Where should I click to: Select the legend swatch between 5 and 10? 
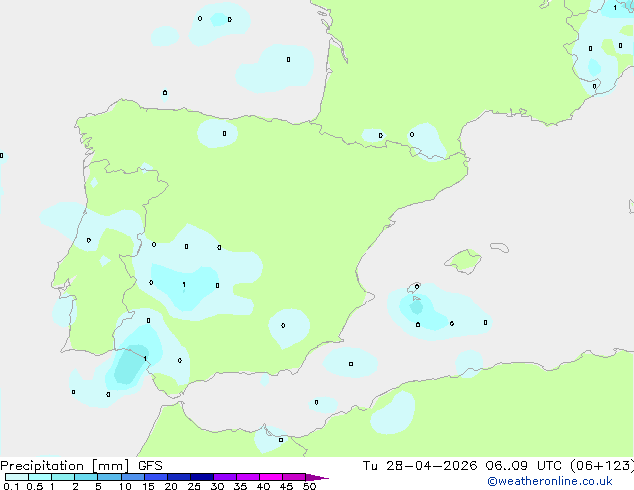[109, 477]
